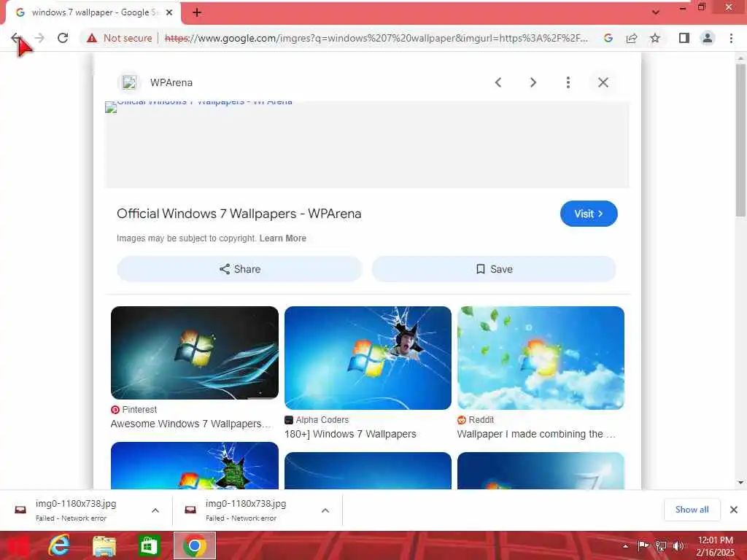Close the windows 7 wallpaper tab

(x=169, y=12)
